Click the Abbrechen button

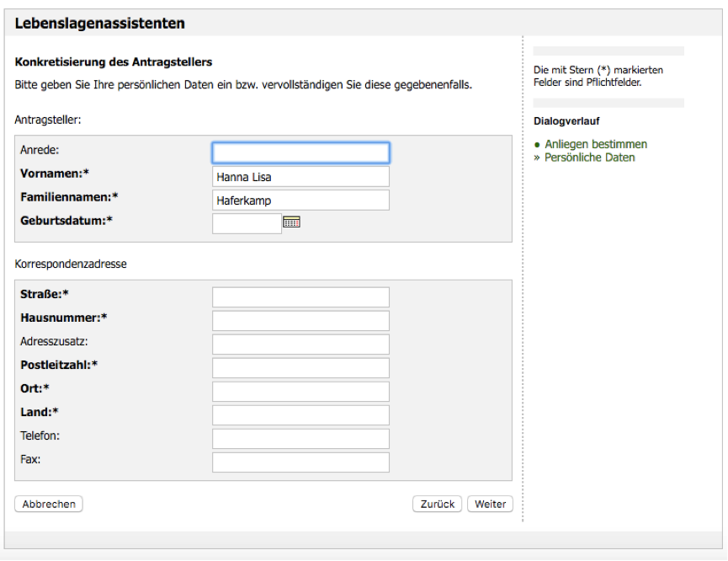click(49, 505)
